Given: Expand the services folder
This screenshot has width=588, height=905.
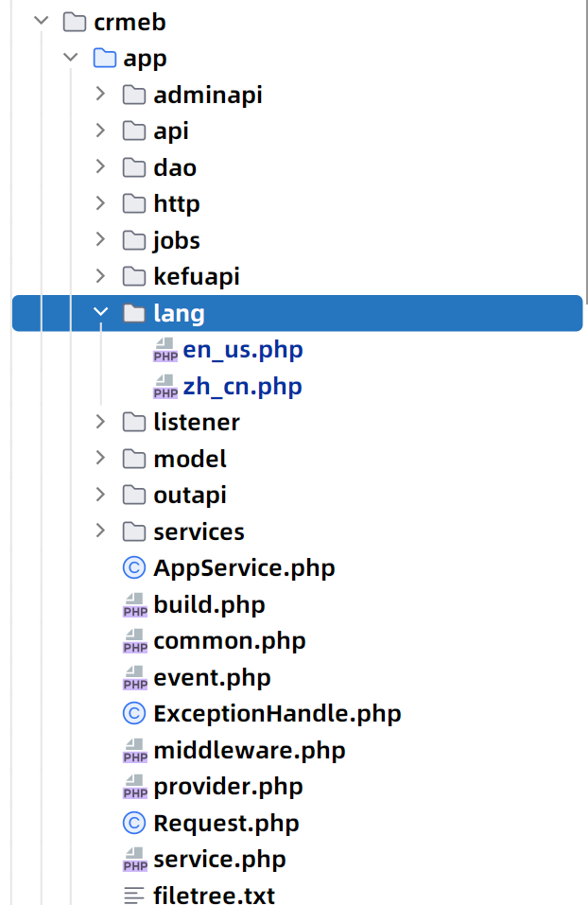Looking at the screenshot, I should [x=101, y=531].
